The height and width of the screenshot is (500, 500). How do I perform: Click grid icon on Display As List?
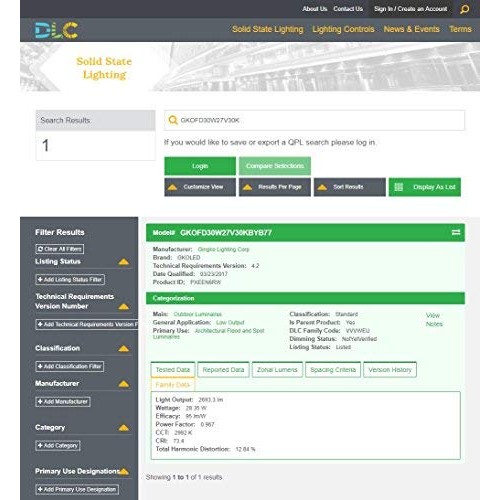click(x=398, y=187)
